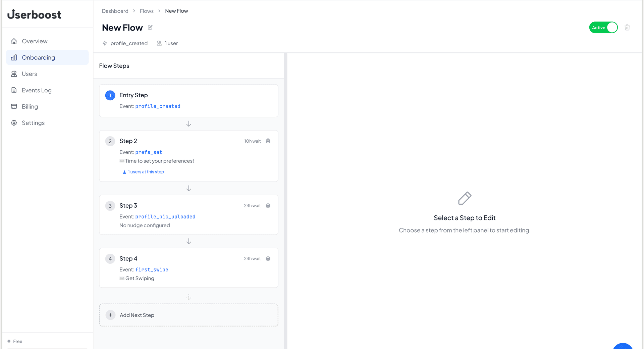This screenshot has height=349, width=644.
Task: Delete Step 2 with its trash icon
Action: [x=268, y=141]
